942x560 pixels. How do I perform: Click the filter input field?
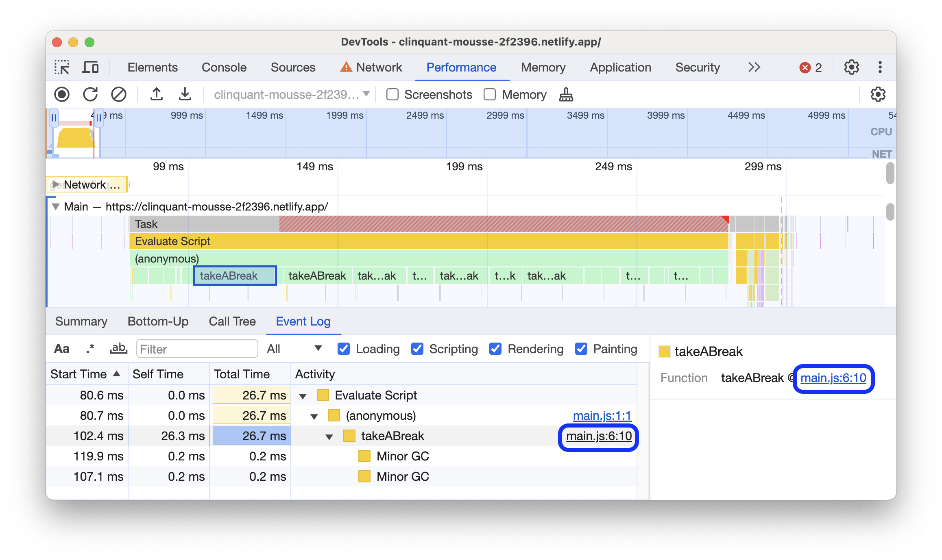coord(196,348)
